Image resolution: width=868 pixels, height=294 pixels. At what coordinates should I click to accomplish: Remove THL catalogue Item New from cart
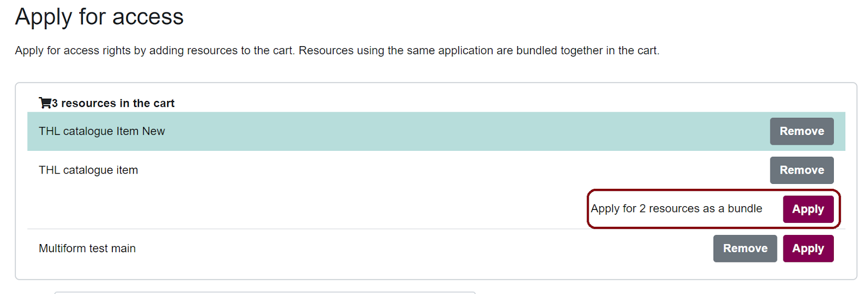click(801, 131)
